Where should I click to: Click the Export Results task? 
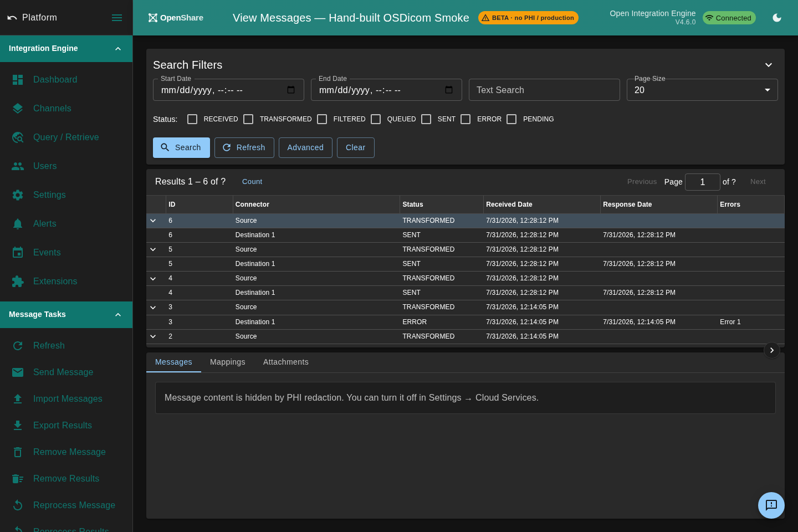click(66, 426)
